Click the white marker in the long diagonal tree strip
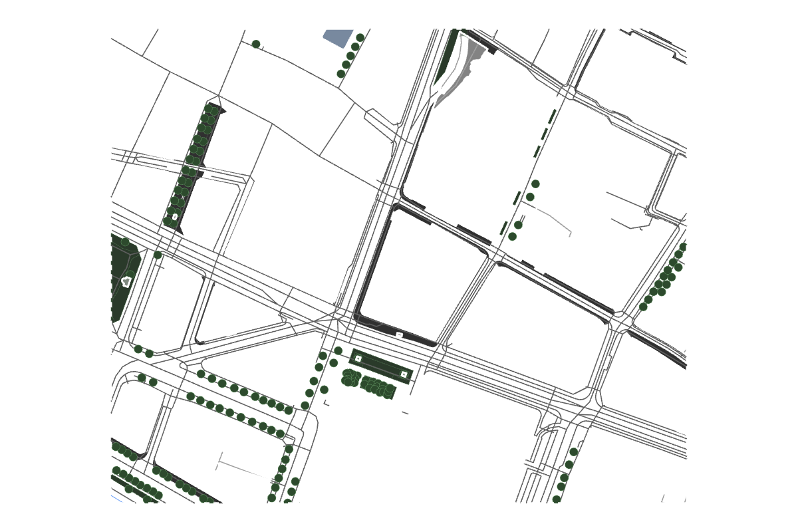The image size is (798, 532). [175, 217]
